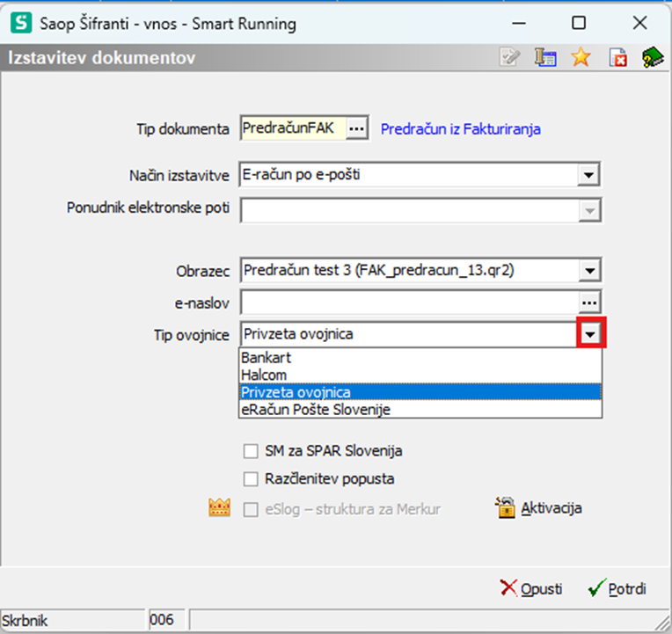
Task: Click 006 in the status bar
Action: coord(162,619)
